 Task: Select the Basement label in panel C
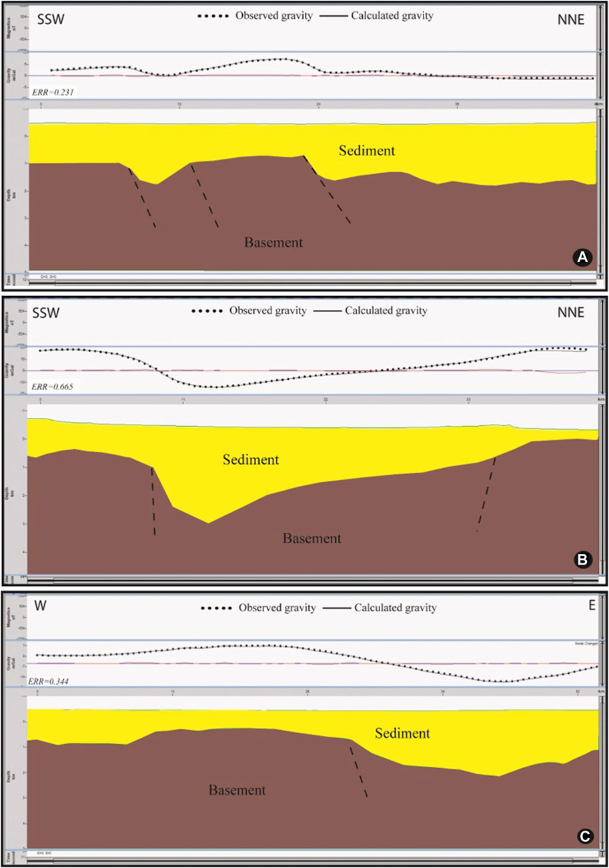(x=237, y=791)
